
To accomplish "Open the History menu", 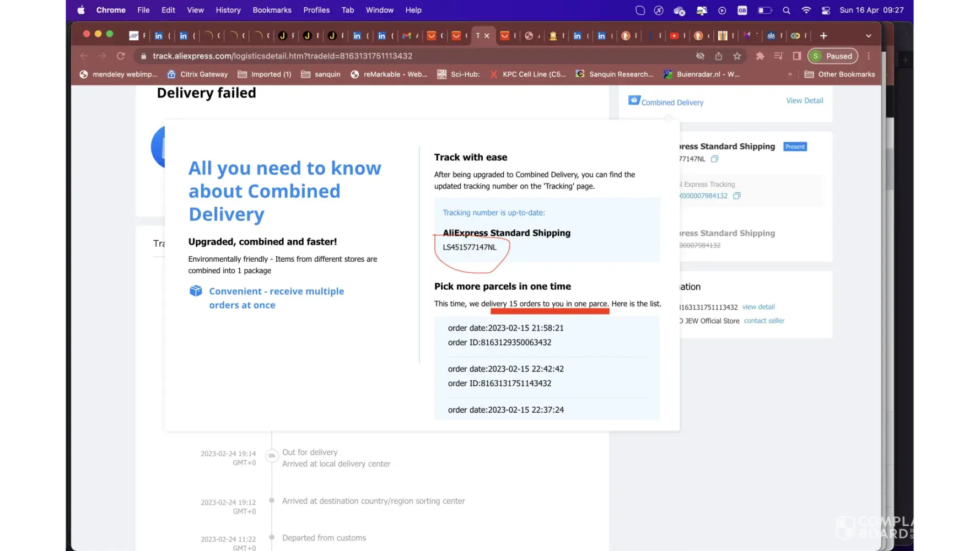I will 228,10.
